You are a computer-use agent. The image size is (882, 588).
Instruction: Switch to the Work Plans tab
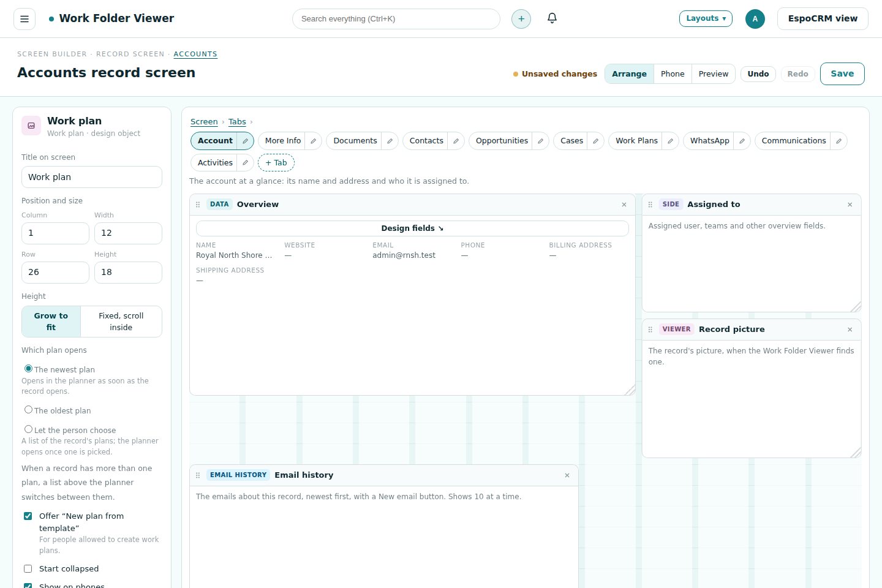(x=636, y=141)
